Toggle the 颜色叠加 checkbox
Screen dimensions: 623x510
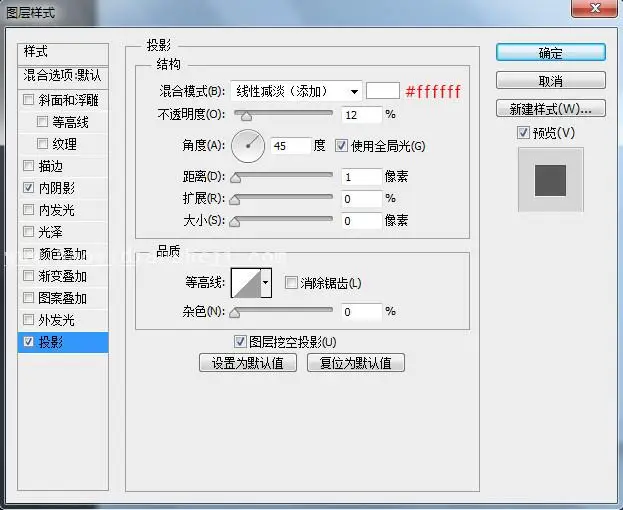coord(29,253)
